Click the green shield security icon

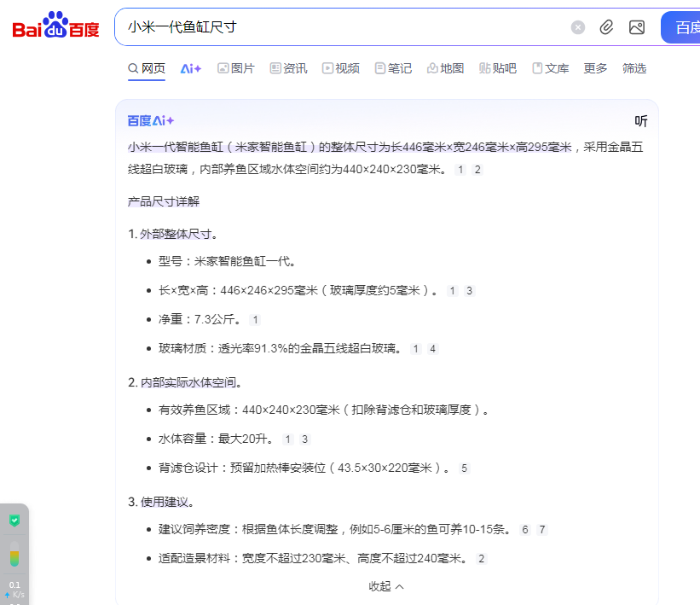pyautogui.click(x=14, y=521)
